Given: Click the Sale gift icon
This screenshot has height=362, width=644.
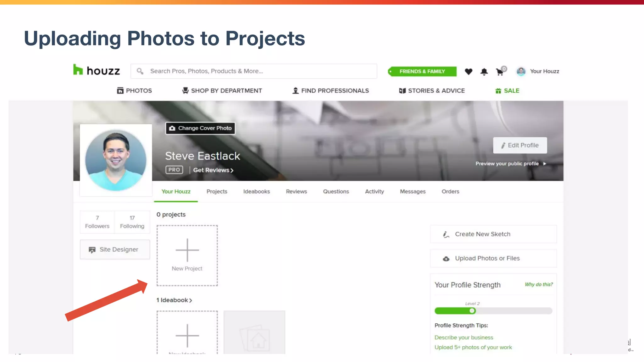Looking at the screenshot, I should (x=498, y=91).
